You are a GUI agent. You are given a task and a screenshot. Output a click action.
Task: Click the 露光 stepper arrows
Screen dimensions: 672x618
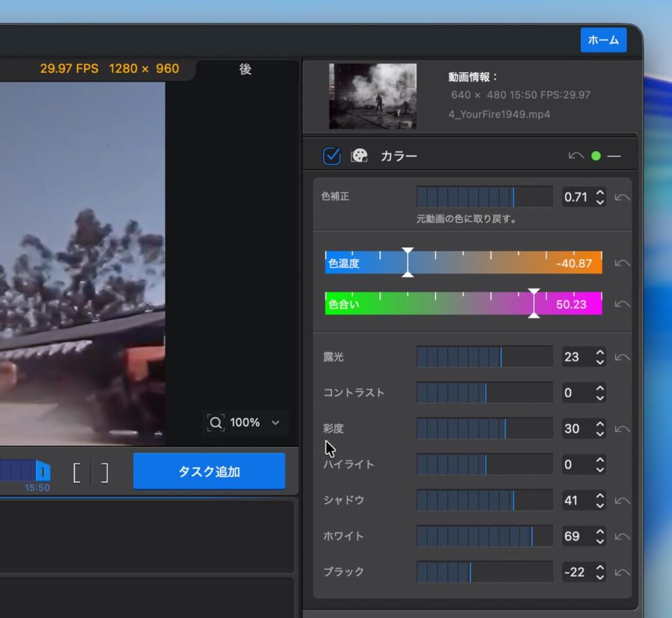coord(600,357)
